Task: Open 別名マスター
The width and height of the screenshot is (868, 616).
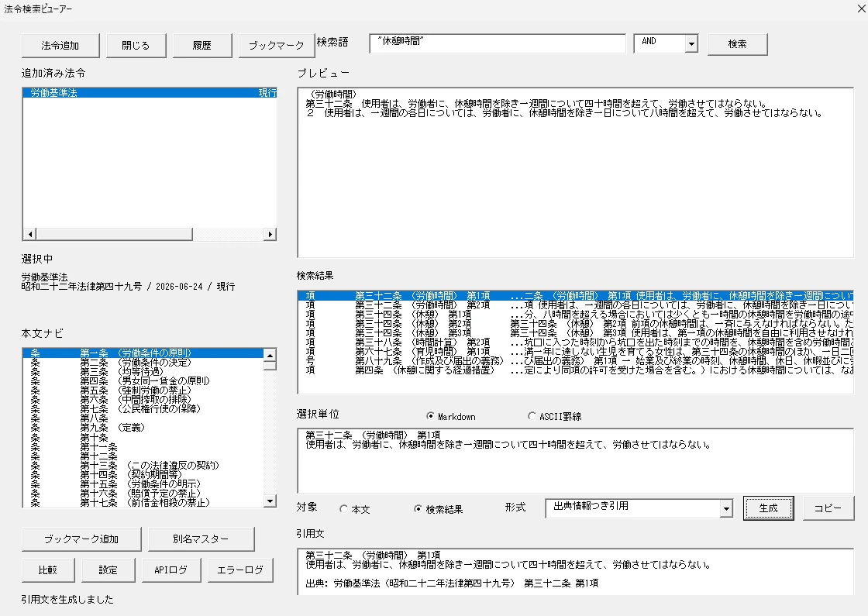Action: (x=201, y=539)
